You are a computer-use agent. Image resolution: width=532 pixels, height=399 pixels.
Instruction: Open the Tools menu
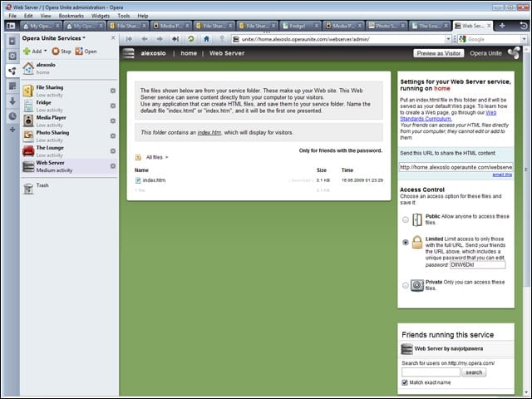pos(124,16)
